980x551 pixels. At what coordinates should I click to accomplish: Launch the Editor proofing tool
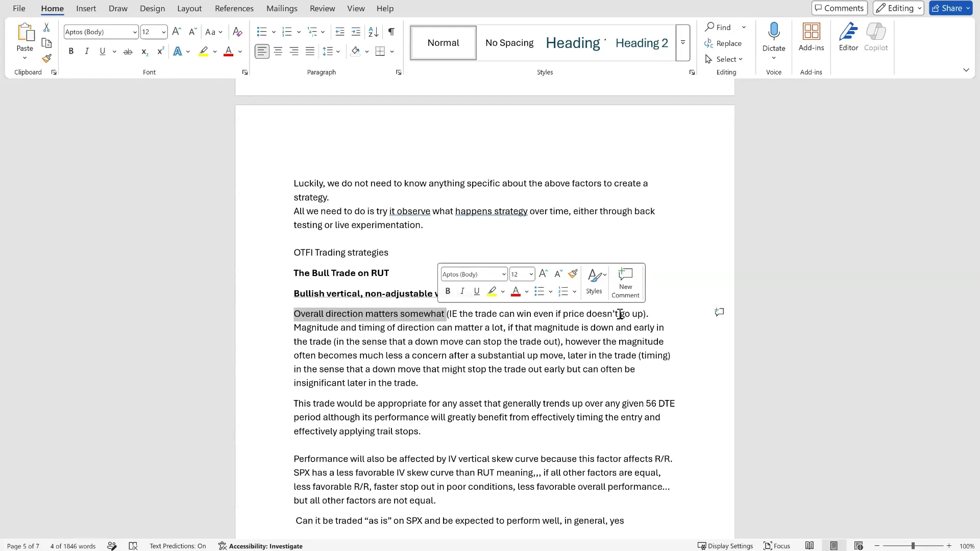pos(848,37)
